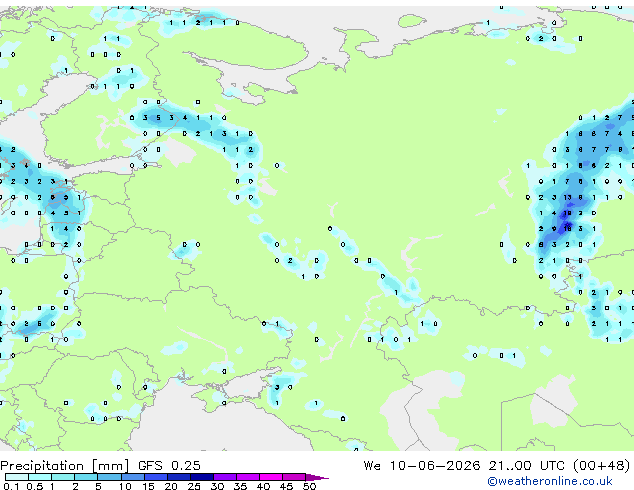Click the legend swatch between 35 and 40
This screenshot has width=634, height=490.
248,477
